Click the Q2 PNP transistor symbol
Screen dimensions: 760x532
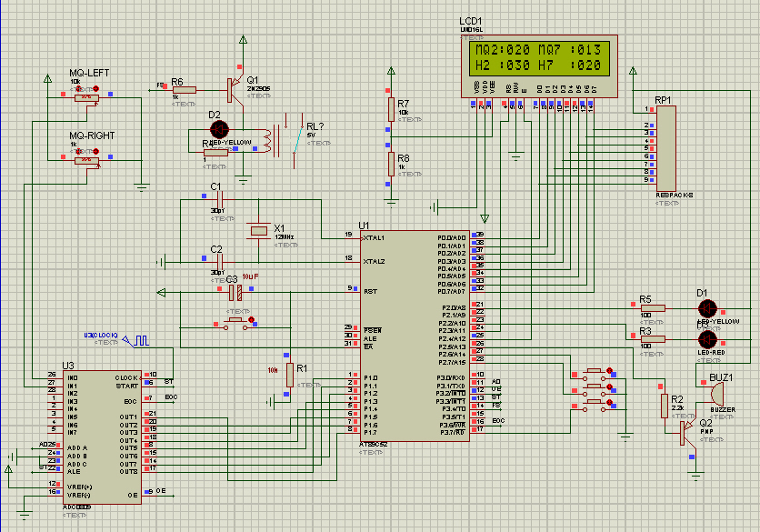point(689,432)
